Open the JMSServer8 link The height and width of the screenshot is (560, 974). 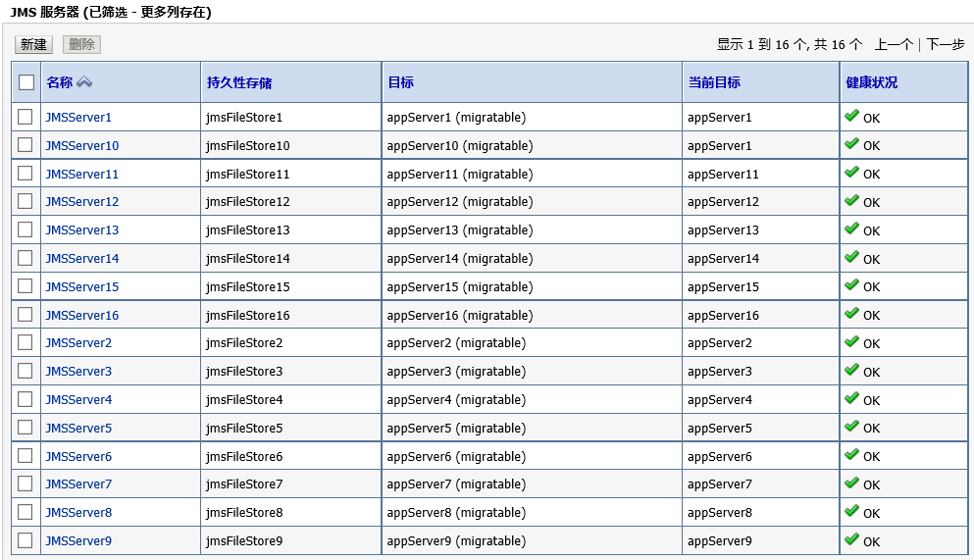[78, 513]
